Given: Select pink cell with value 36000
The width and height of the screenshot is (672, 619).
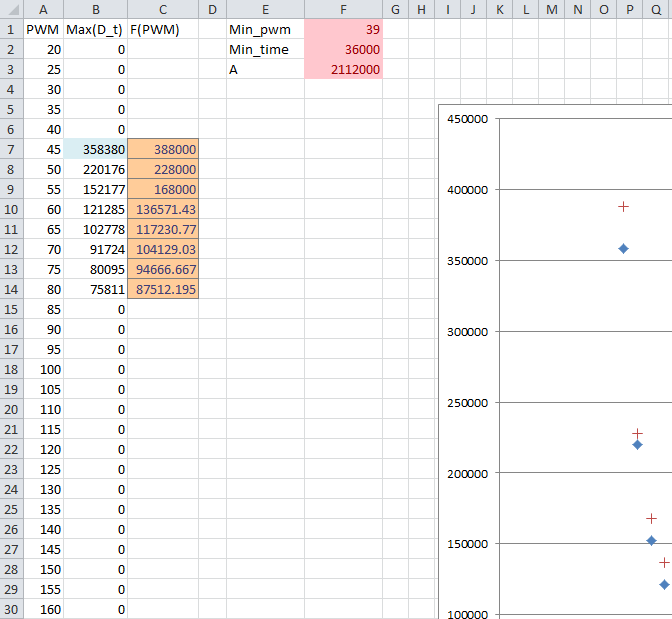Looking at the screenshot, I should (x=343, y=49).
